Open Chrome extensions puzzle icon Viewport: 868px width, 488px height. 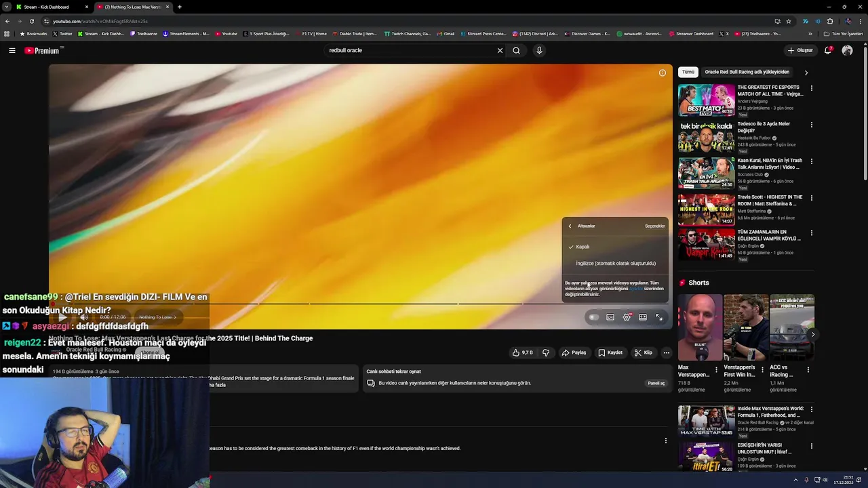[x=830, y=21]
